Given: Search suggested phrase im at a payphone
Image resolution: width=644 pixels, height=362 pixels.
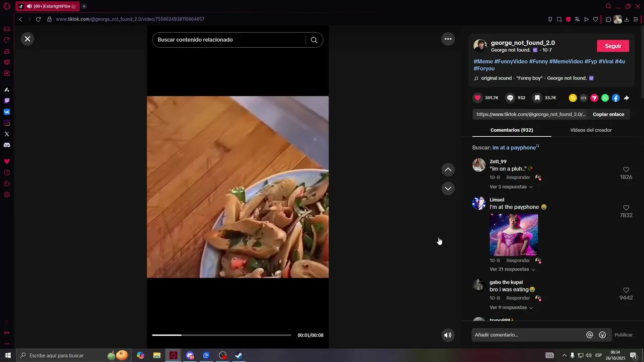Looking at the screenshot, I should (x=514, y=147).
